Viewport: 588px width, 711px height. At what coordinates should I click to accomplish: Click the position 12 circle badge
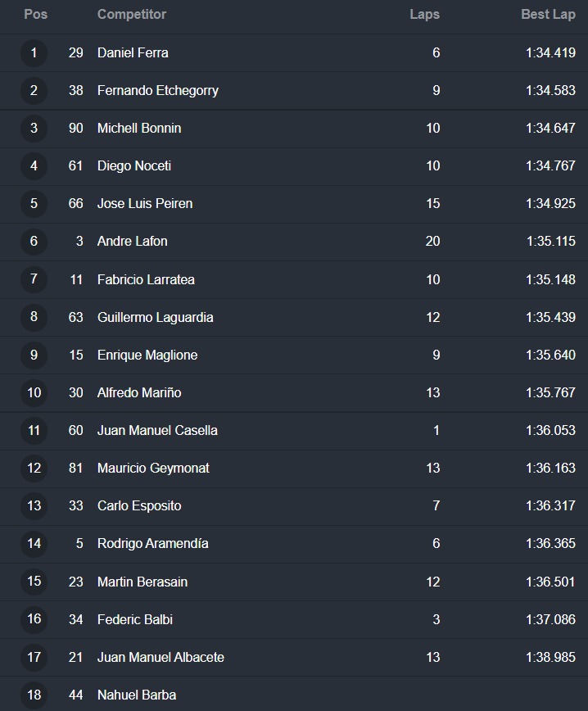tap(34, 468)
